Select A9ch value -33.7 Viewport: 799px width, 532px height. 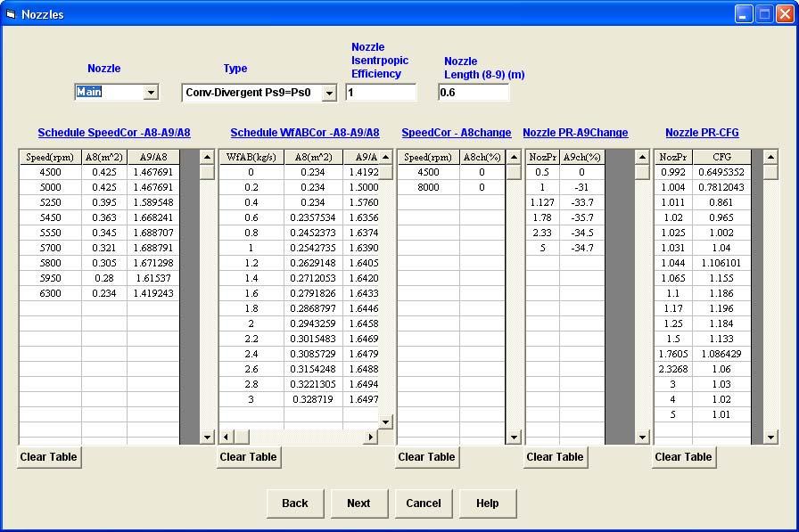click(582, 202)
